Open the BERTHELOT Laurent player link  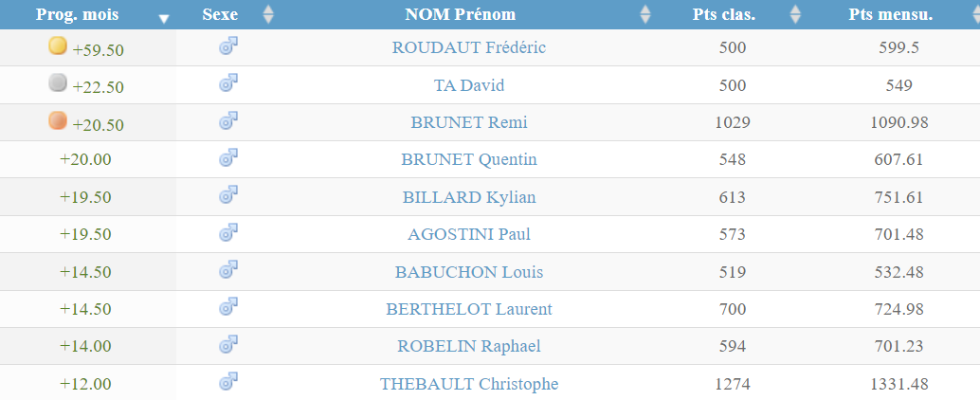click(x=469, y=309)
